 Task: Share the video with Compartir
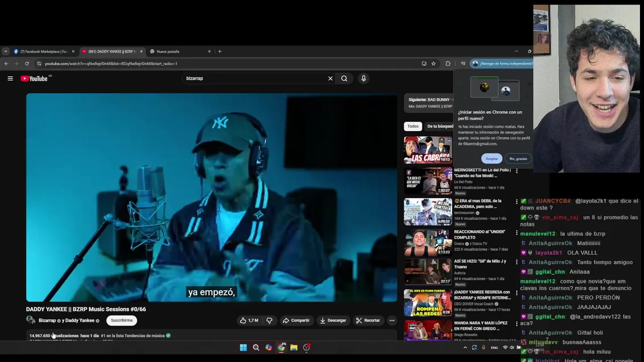pos(296,320)
